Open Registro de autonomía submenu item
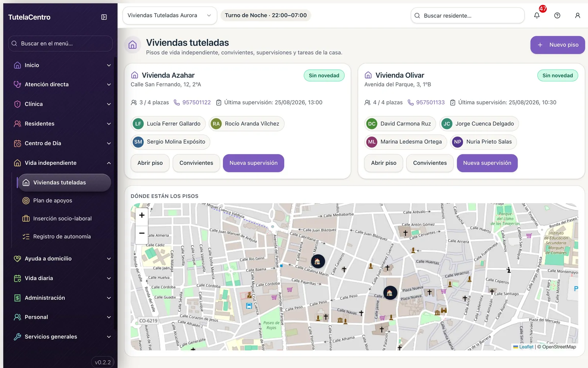Image resolution: width=588 pixels, height=368 pixels. pos(64,237)
